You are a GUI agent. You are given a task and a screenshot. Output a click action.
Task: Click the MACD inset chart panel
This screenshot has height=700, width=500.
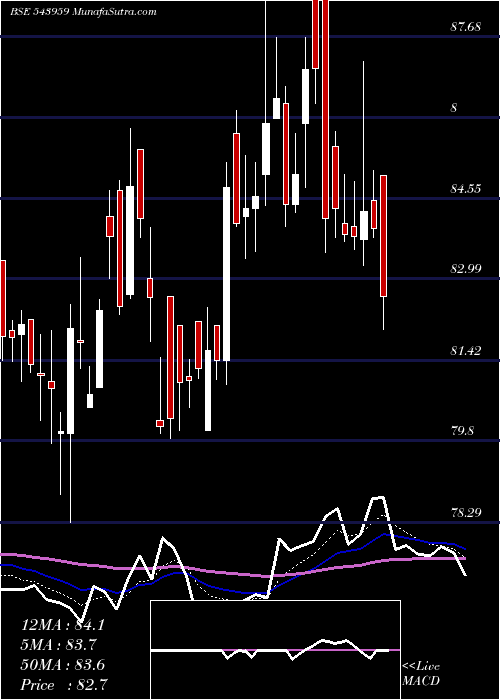275,650
